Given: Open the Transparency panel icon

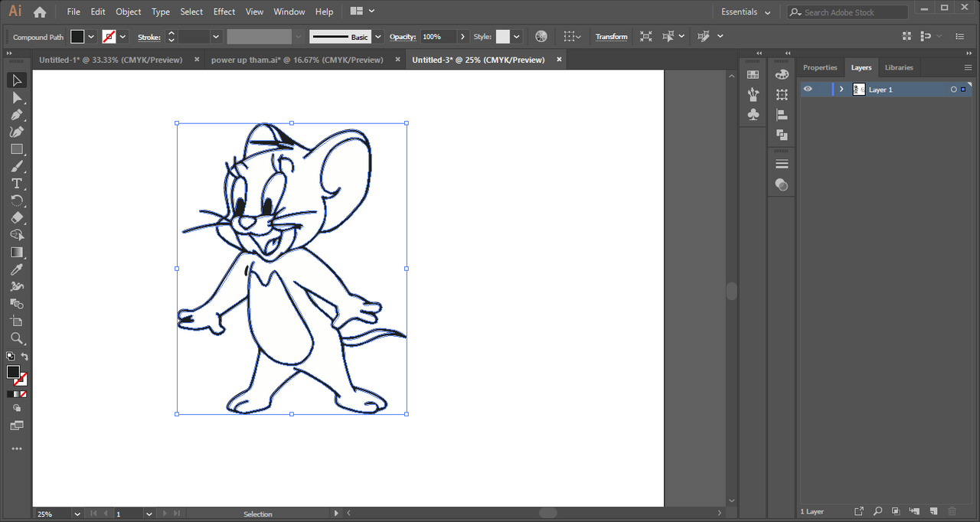Looking at the screenshot, I should coord(782,184).
